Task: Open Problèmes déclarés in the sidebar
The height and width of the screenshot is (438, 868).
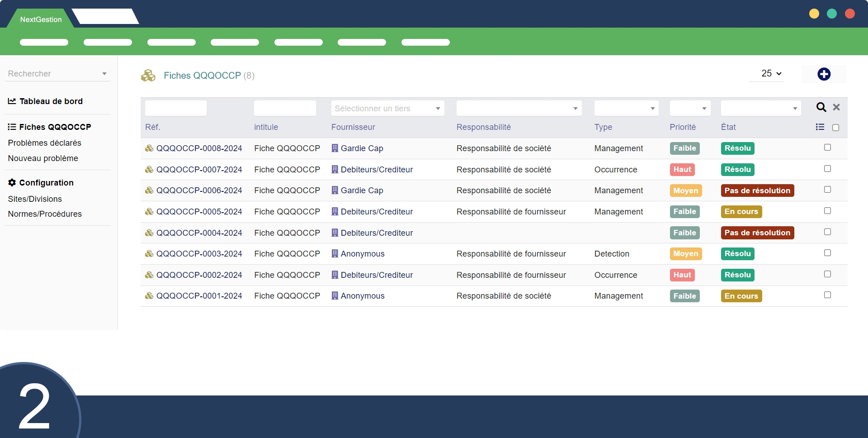Action: [45, 143]
